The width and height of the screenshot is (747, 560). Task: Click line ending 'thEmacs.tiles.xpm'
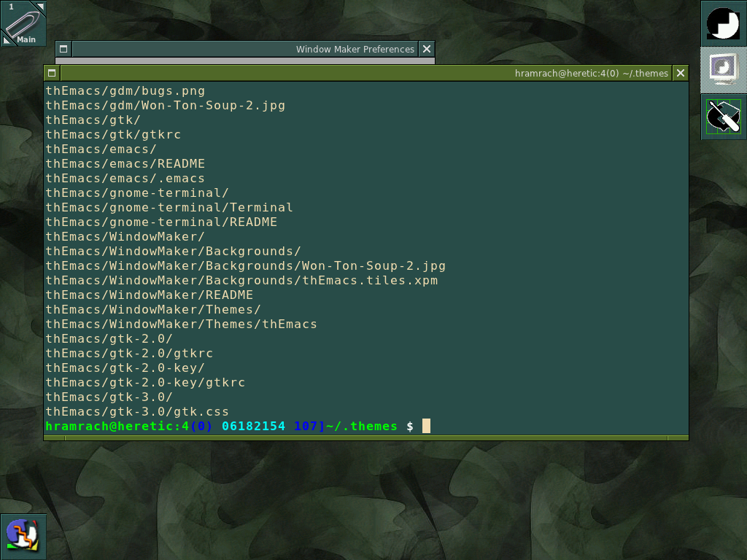point(241,280)
